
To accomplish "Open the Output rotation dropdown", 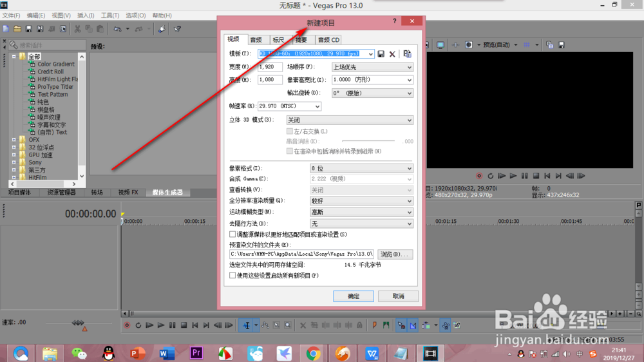I will 372,93.
